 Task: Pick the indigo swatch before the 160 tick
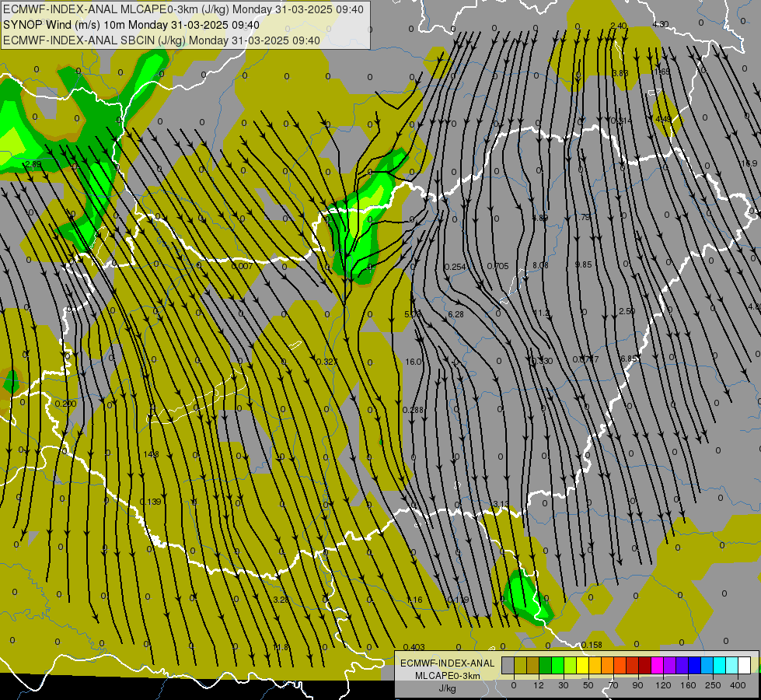(x=682, y=665)
